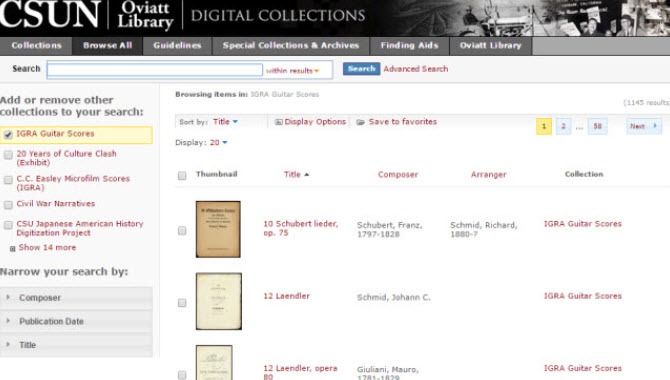Click the IGRA Guitar Scores sidebar link
The image size is (670, 380).
55,134
